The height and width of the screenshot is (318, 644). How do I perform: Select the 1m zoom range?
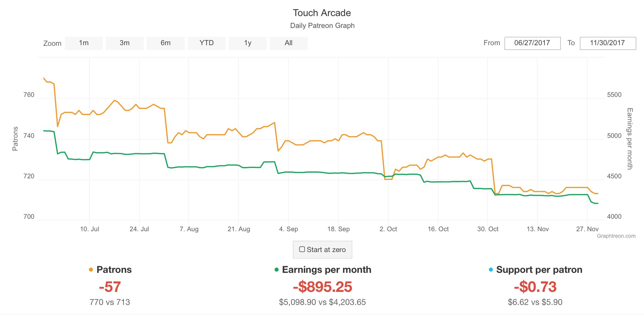(x=84, y=43)
